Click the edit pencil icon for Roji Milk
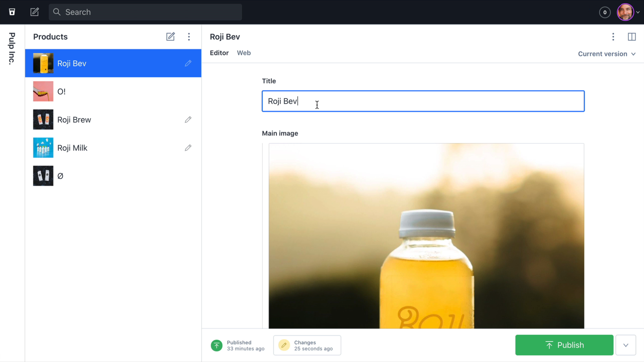The height and width of the screenshot is (362, 644). click(188, 147)
